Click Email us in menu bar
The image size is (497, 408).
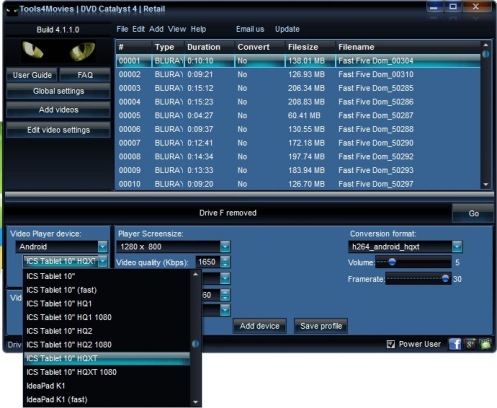[x=250, y=29]
